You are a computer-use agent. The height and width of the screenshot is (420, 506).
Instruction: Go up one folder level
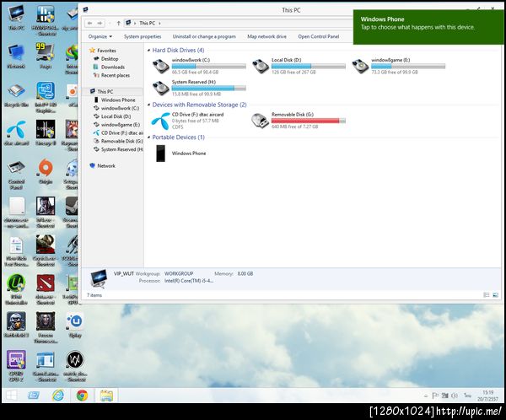tap(118, 24)
